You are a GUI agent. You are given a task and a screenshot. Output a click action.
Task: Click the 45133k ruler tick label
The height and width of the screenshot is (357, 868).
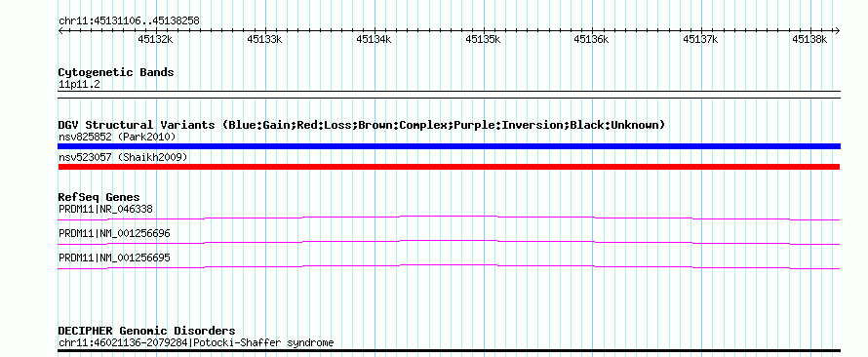[265, 39]
